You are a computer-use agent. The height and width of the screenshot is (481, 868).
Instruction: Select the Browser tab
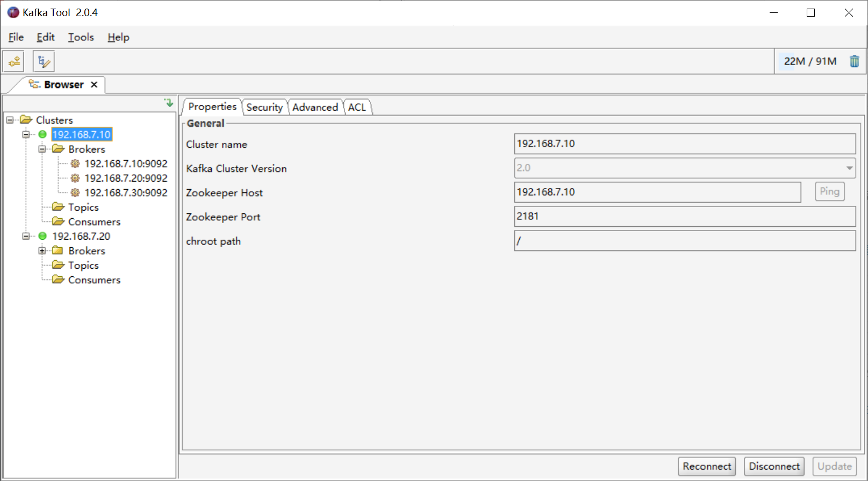[x=63, y=84]
